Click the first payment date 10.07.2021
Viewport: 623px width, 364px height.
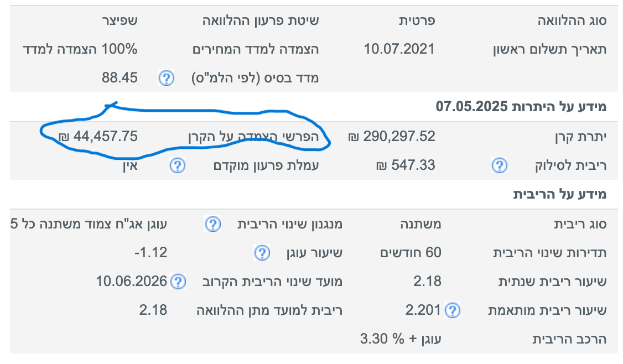point(399,49)
